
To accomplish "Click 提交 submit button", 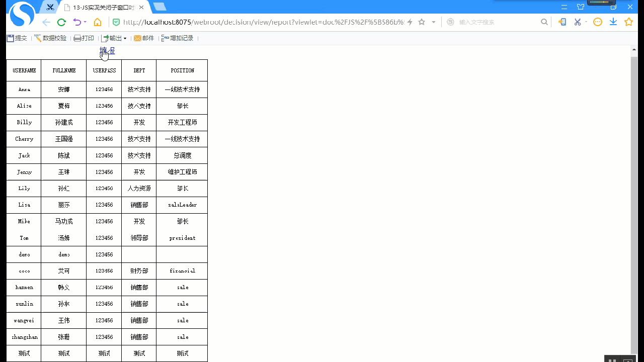I will pos(17,38).
